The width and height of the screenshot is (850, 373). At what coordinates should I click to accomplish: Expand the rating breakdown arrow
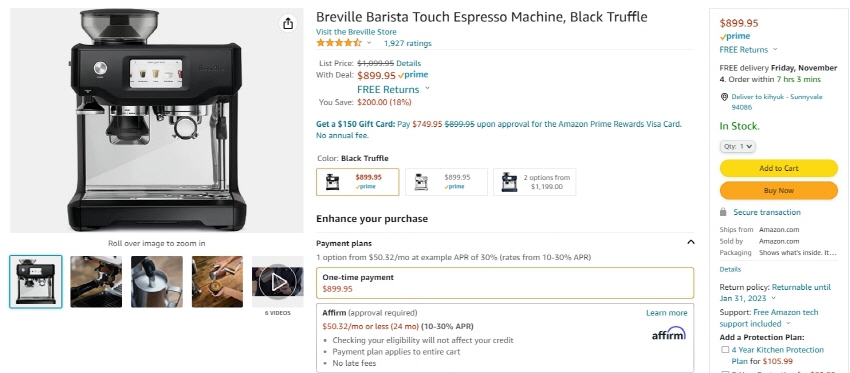point(369,43)
